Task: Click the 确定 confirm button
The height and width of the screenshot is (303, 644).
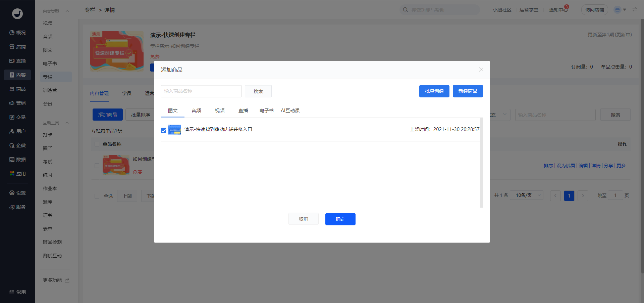Action: [x=340, y=219]
